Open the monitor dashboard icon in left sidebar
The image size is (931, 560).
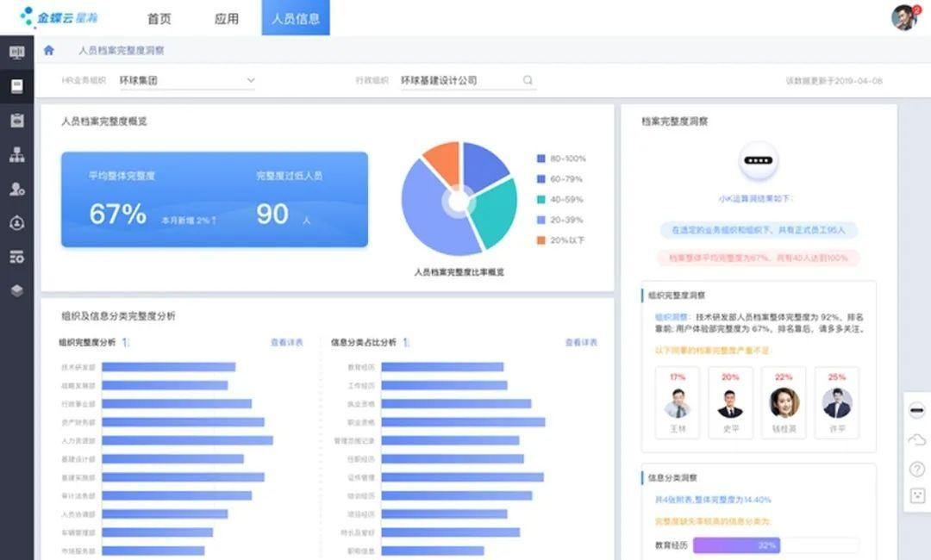(x=16, y=53)
